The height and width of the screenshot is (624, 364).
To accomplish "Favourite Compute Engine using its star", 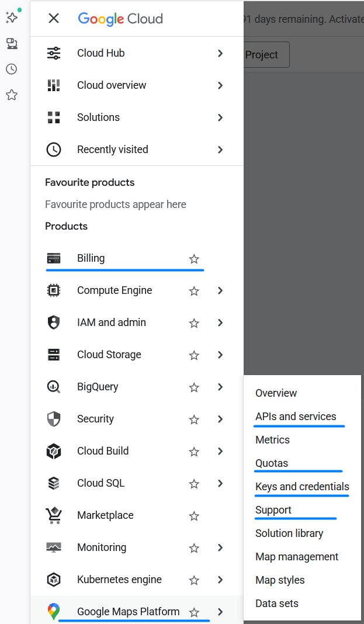I will click(194, 290).
